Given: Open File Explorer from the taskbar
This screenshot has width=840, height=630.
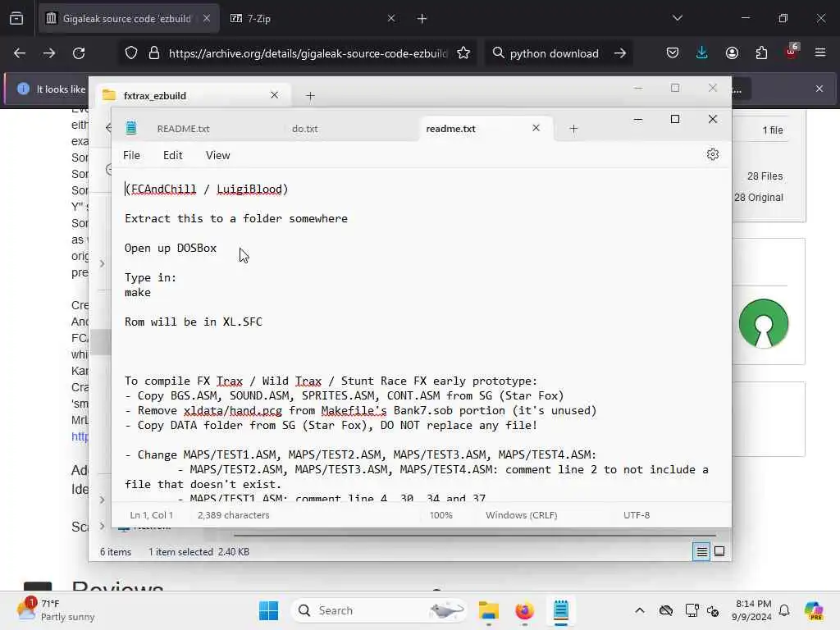Looking at the screenshot, I should [x=489, y=610].
